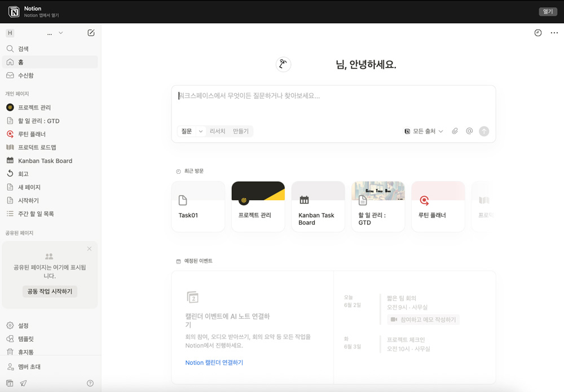The width and height of the screenshot is (564, 392).
Task: Open the three-dot more menu top right
Action: click(554, 33)
